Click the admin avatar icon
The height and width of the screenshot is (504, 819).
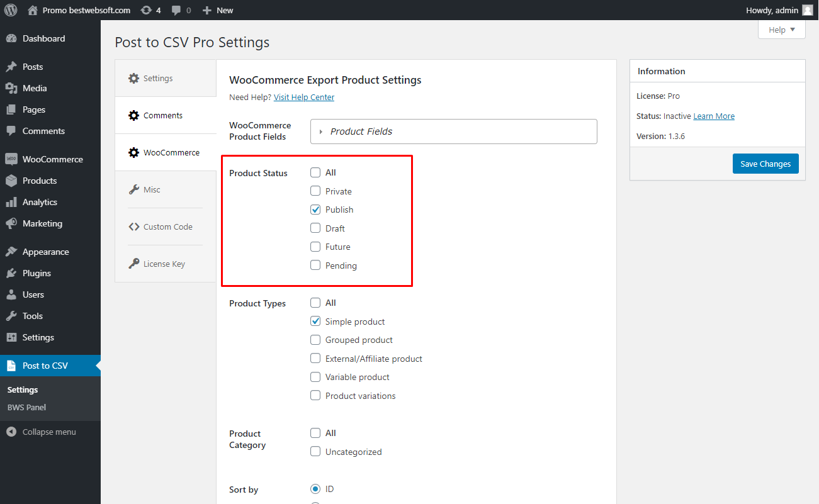click(807, 10)
